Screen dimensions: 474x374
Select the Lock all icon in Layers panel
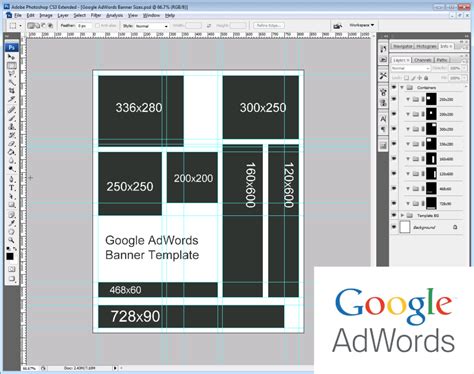click(426, 78)
